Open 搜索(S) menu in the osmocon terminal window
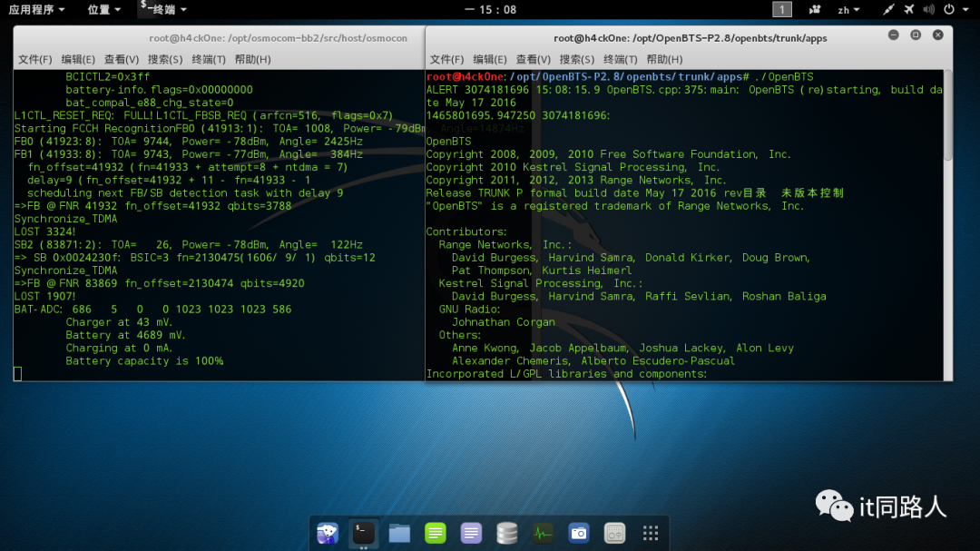The width and height of the screenshot is (980, 551). [x=165, y=59]
